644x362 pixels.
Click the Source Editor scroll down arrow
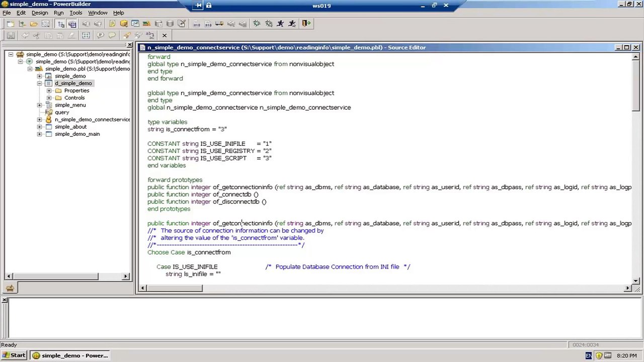636,281
